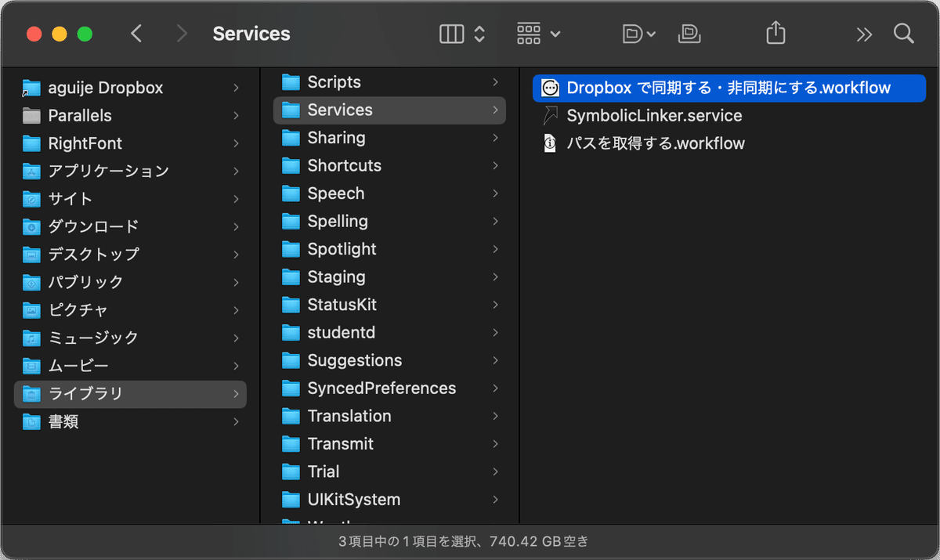Select the SymbolicLinker.service file name
The image size is (940, 560).
click(x=654, y=116)
